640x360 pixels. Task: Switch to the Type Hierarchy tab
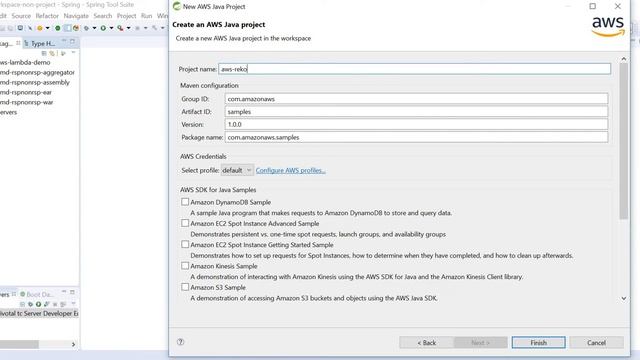click(x=40, y=43)
